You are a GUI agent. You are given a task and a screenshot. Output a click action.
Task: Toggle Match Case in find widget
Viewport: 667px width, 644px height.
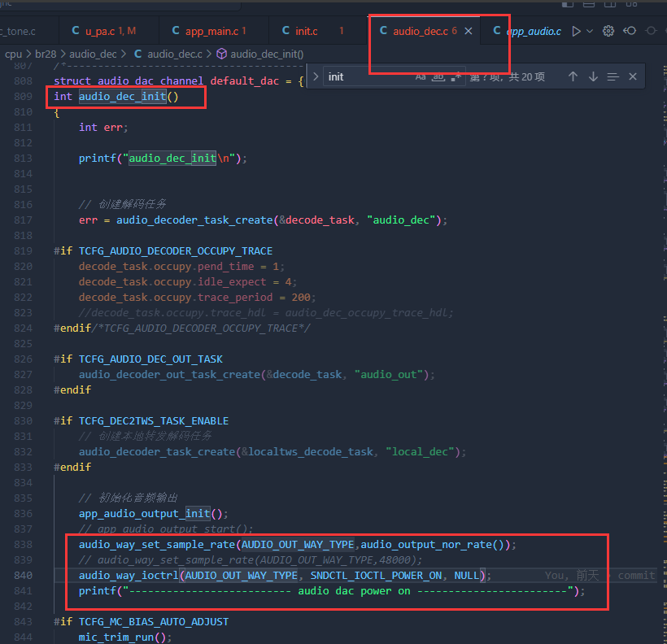pyautogui.click(x=421, y=76)
